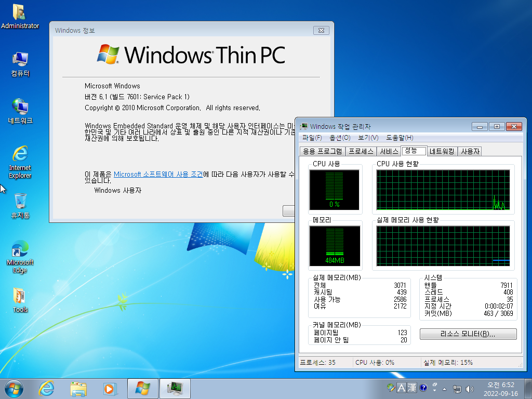Open the 보기(V) menu
Screen dimensions: 532x399
pos(368,137)
